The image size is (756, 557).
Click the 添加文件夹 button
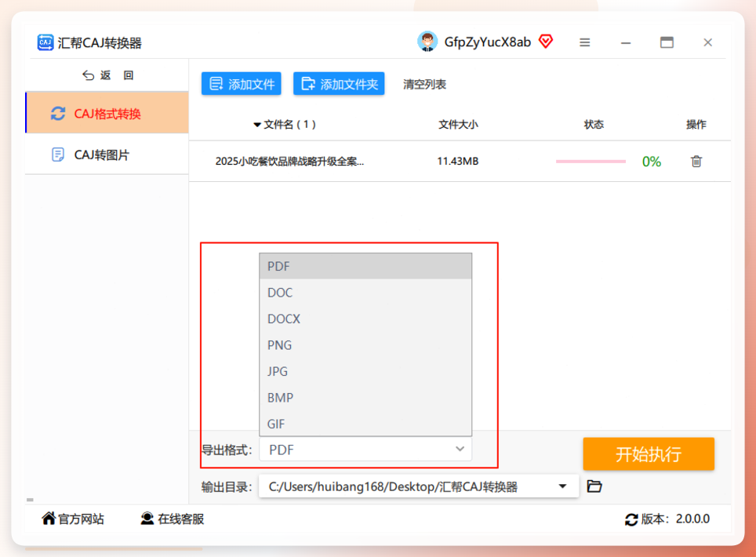tap(339, 84)
